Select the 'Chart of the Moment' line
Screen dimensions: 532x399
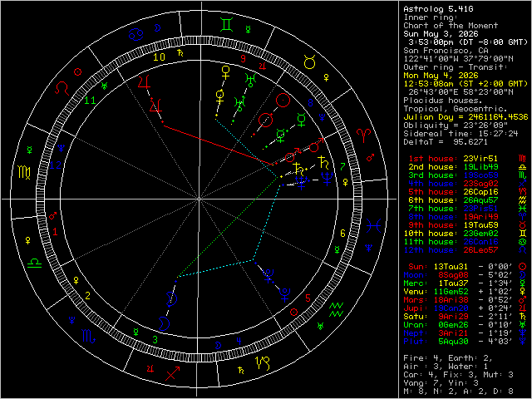(x=451, y=26)
